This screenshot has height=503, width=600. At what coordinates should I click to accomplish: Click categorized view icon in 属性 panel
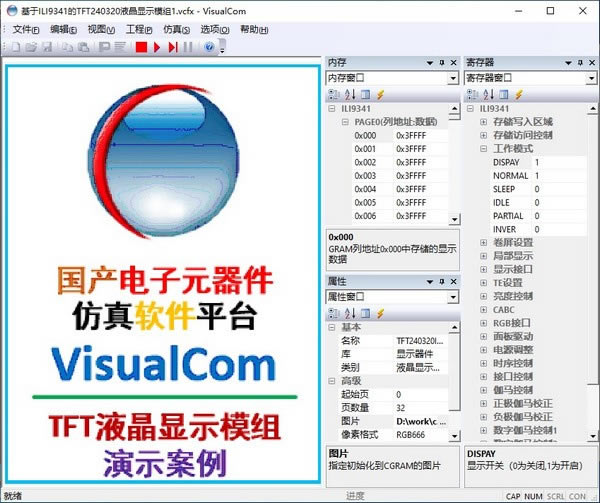pos(334,313)
